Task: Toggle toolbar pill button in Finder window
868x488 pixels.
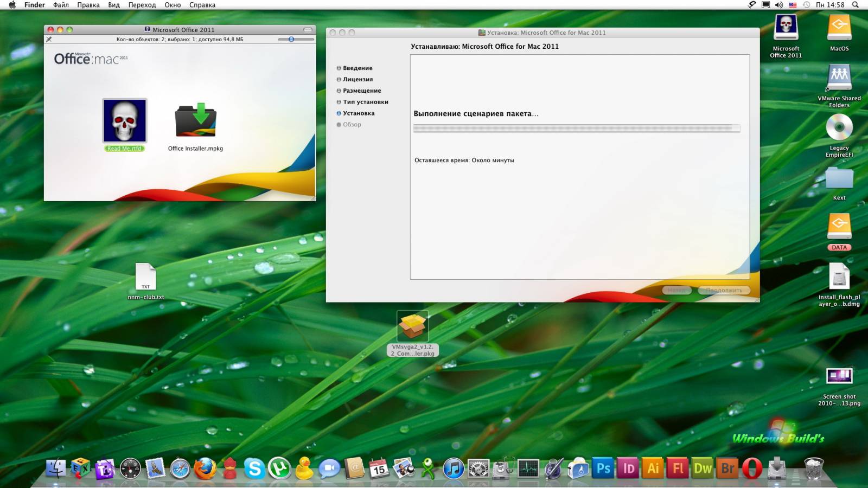Action: tap(308, 30)
